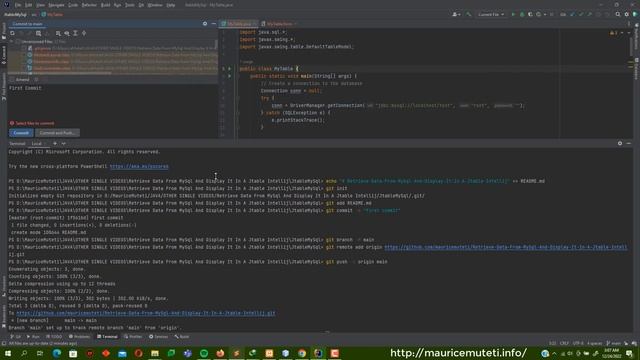Click in the commit message text field
The height and width of the screenshot is (360, 640).
click(x=112, y=102)
